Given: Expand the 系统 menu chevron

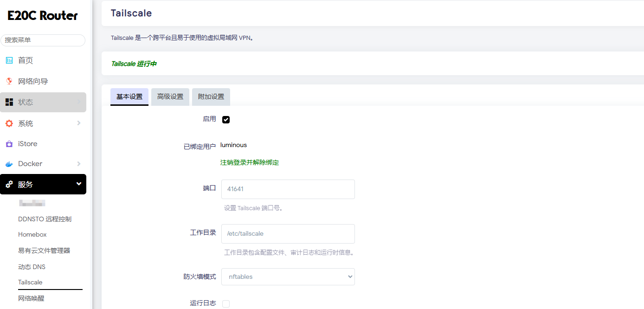Looking at the screenshot, I should [x=79, y=123].
